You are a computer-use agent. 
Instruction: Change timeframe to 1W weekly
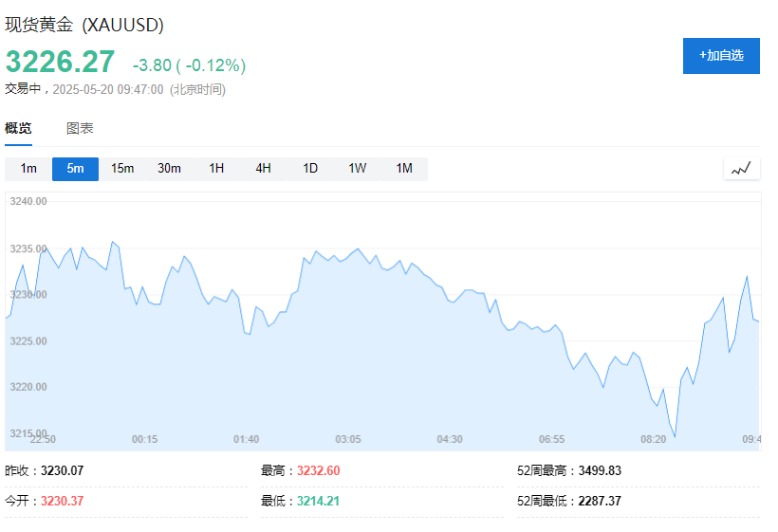(x=357, y=169)
